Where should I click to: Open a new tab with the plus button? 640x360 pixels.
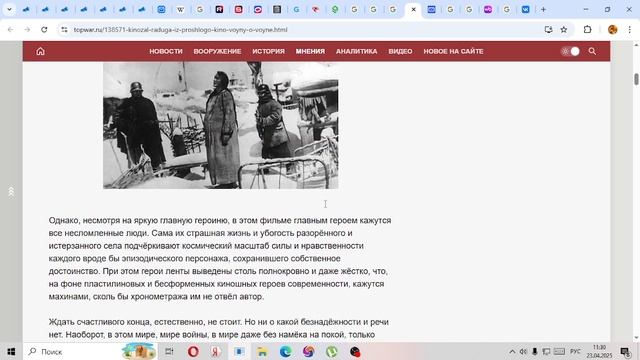543,9
